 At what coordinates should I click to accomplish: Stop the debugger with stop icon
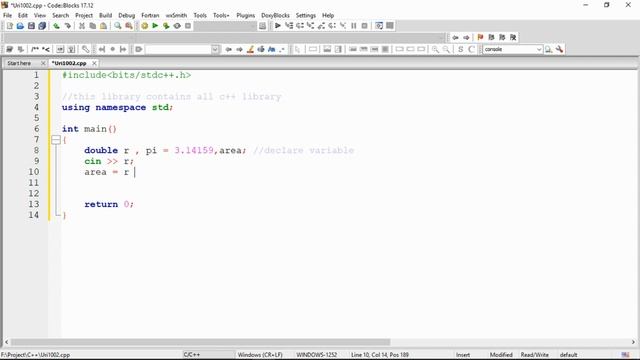click(364, 26)
